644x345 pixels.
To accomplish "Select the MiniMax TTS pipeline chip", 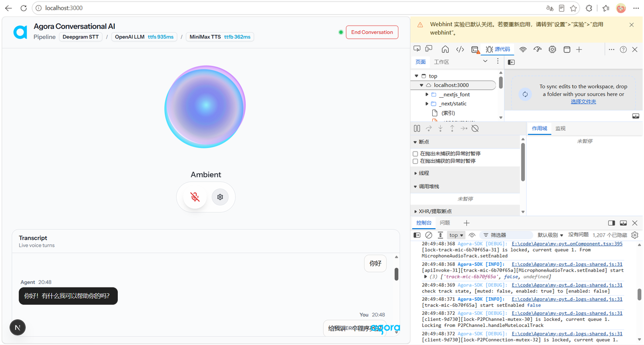I will tap(220, 37).
